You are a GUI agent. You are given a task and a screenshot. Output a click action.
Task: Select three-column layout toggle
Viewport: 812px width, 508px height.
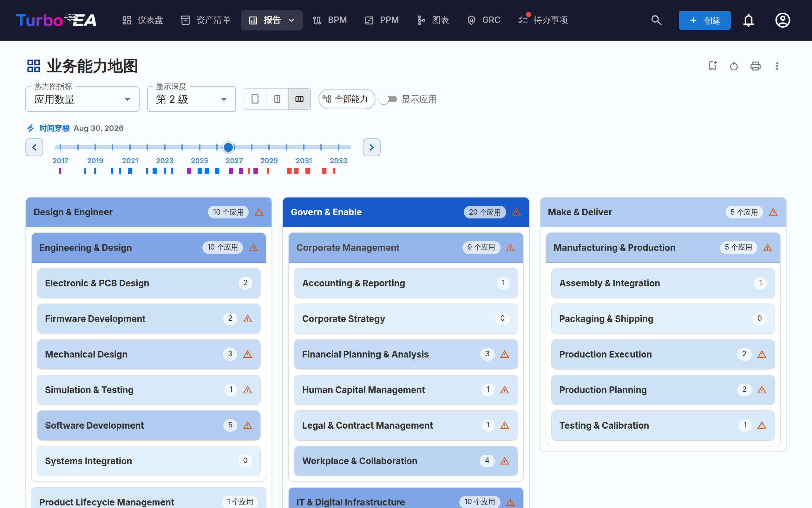[x=299, y=99]
